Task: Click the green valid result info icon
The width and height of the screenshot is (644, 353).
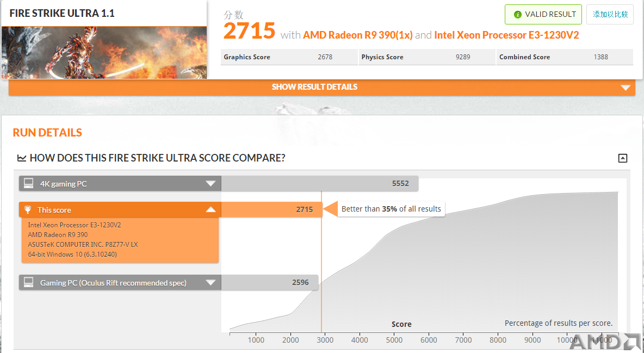Action: [x=517, y=15]
